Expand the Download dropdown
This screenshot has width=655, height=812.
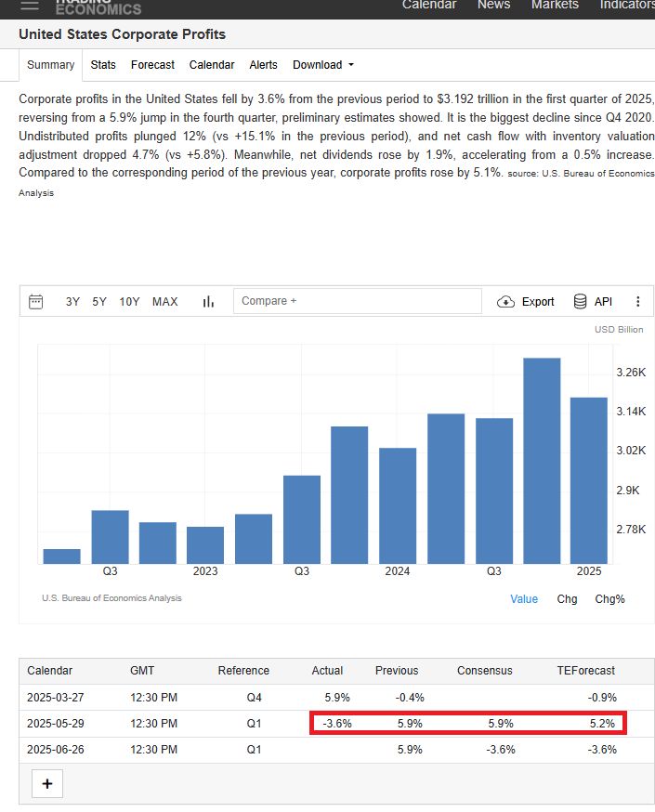(x=323, y=65)
